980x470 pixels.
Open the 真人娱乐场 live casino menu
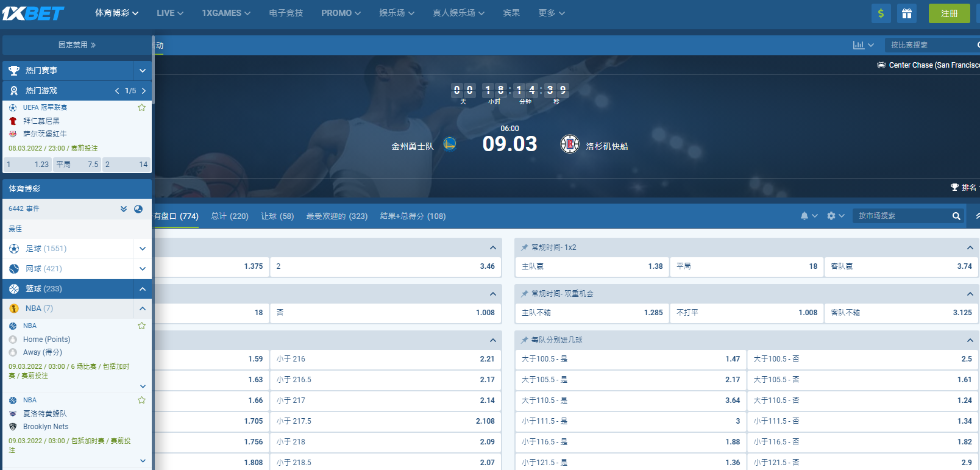(458, 13)
